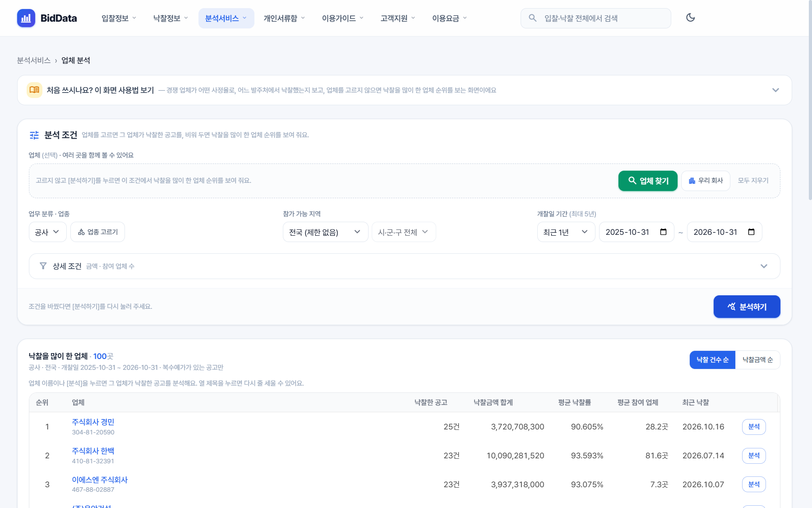Sort by 낙찰금액 합계 column header

(493, 402)
